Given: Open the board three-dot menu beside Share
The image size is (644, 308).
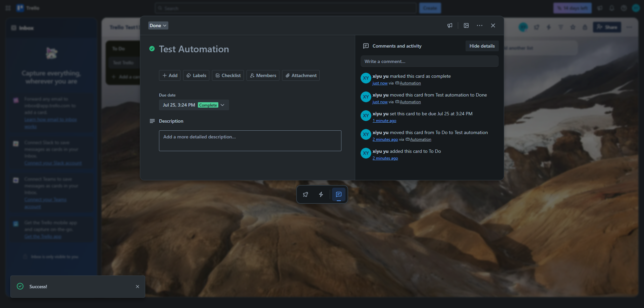Looking at the screenshot, I should click(629, 27).
